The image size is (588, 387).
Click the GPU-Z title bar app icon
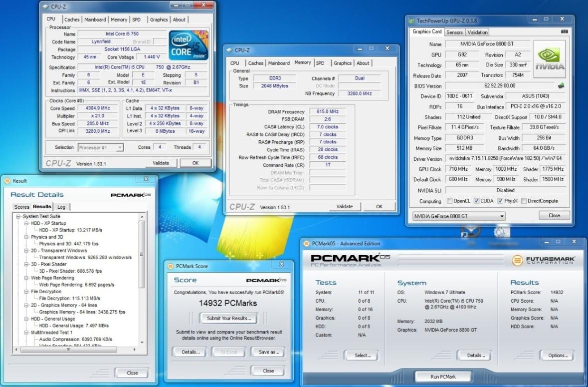coord(412,20)
